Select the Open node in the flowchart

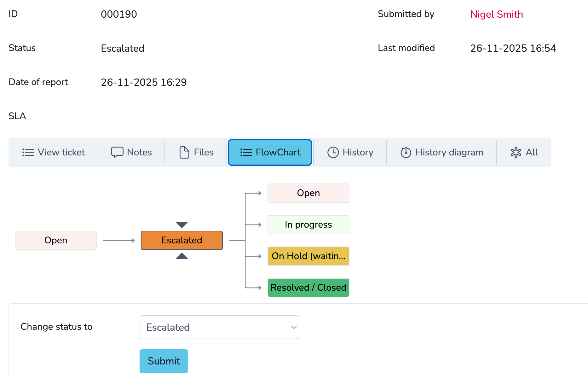(55, 240)
